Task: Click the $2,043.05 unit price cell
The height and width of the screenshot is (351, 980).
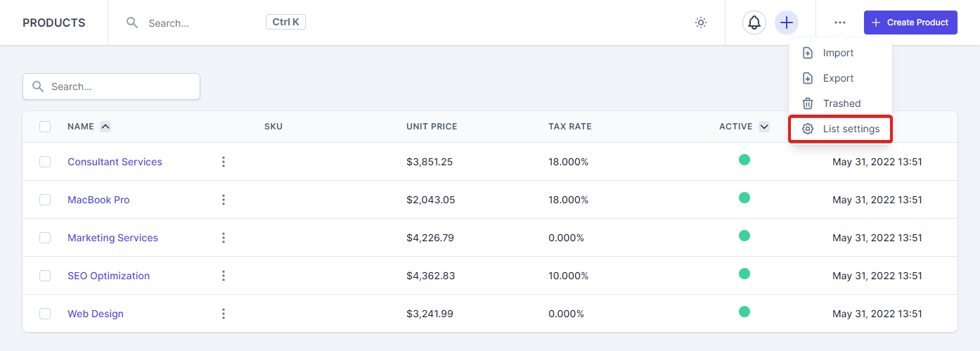Action: coord(430,200)
